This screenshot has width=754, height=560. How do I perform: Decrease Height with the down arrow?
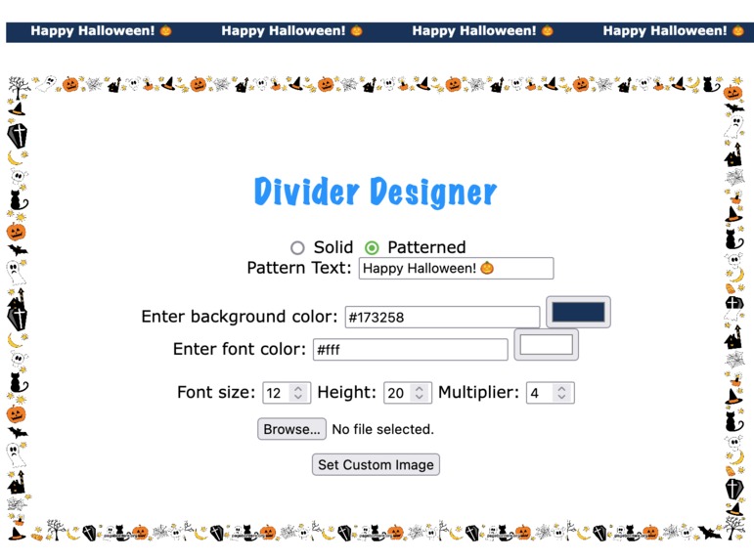[420, 397]
